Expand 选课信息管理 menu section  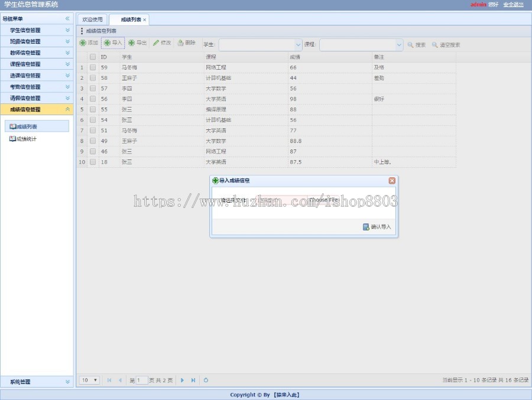(37, 75)
